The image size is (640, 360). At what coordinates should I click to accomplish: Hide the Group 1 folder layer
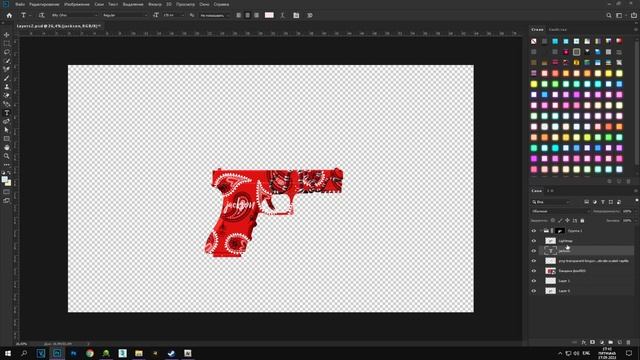(x=533, y=231)
